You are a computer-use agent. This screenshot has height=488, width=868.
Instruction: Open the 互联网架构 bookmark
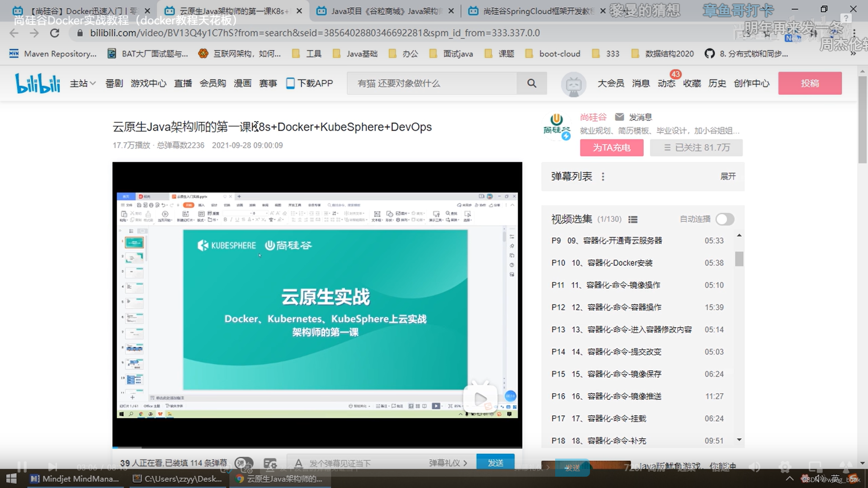[240, 54]
